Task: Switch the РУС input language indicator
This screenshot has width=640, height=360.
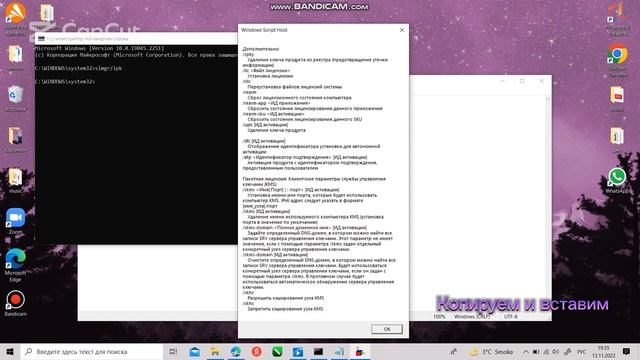Action: (581, 351)
